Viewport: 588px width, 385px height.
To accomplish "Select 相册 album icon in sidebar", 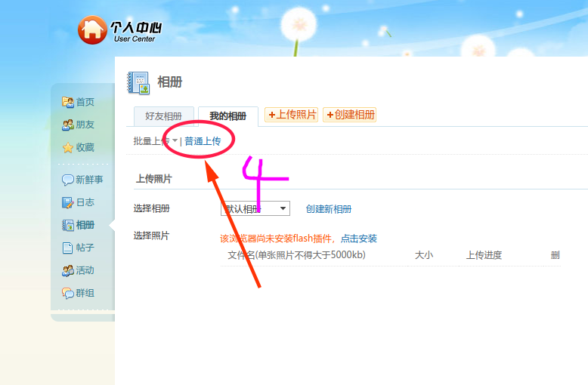I will pyautogui.click(x=68, y=225).
